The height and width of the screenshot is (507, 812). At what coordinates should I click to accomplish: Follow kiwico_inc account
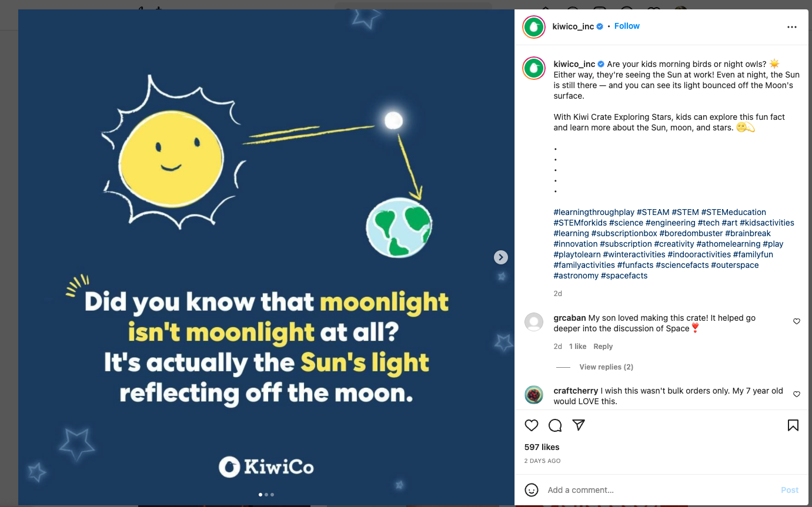point(627,26)
